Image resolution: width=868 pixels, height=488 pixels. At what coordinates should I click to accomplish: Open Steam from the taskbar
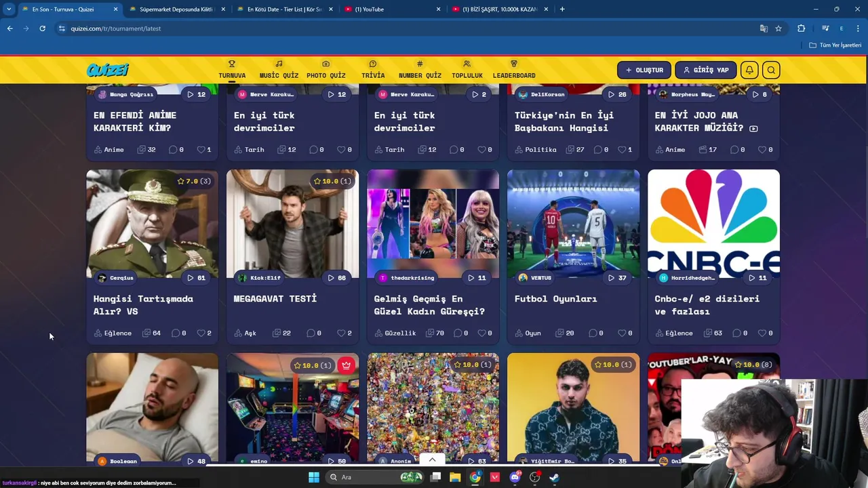pyautogui.click(x=554, y=477)
